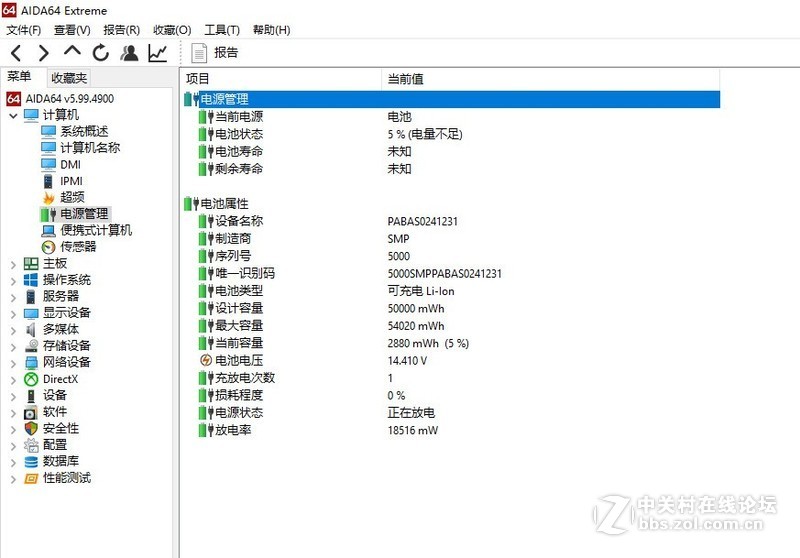Screen dimensions: 800x558
Task: Click the 性能测试 benchmark icon
Action: [x=31, y=478]
